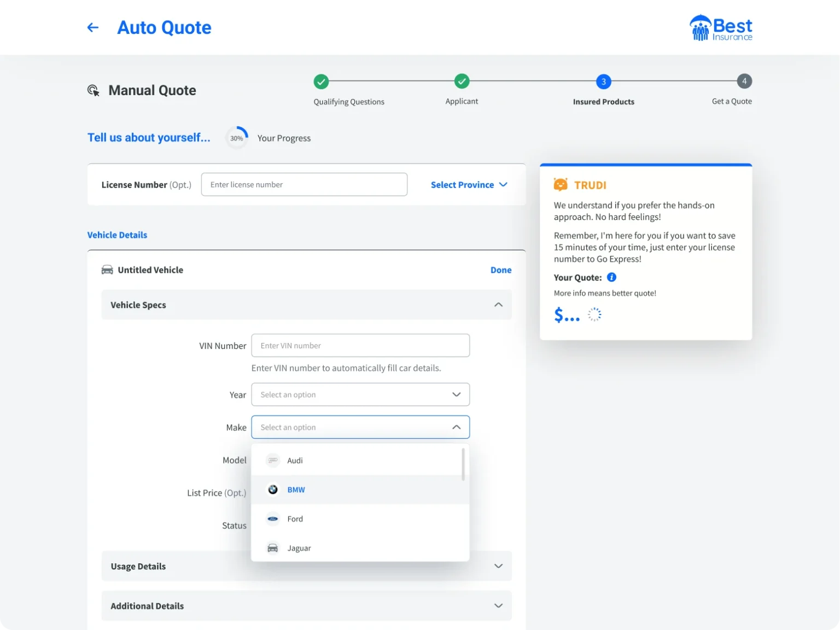Screen dimensions: 840x630
Task: Click the 'More info means better quote!' text
Action: [x=605, y=293]
